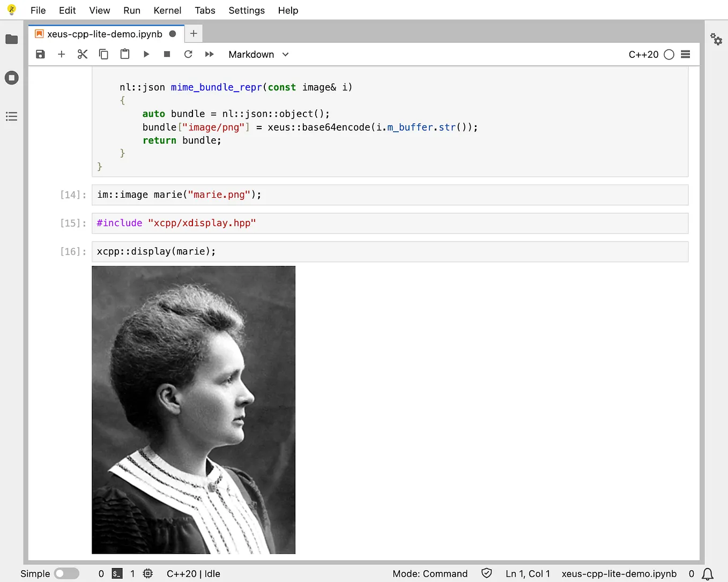Save the notebook
728x582 pixels.
(40, 54)
